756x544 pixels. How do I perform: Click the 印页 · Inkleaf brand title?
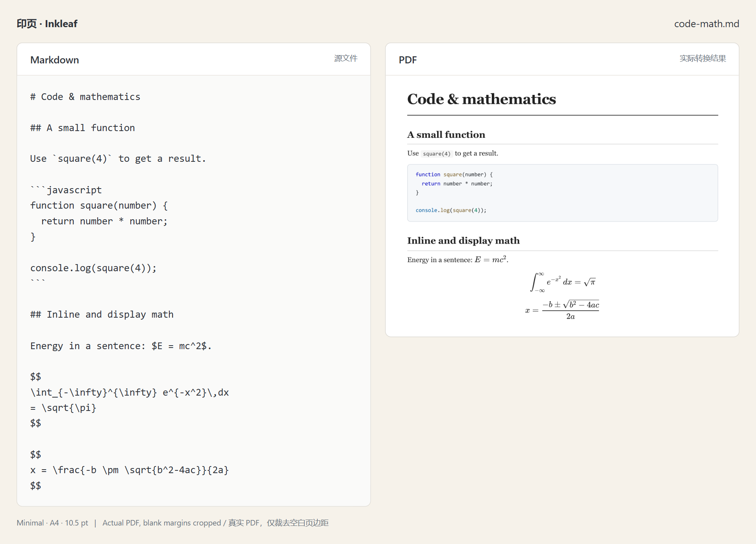point(47,24)
